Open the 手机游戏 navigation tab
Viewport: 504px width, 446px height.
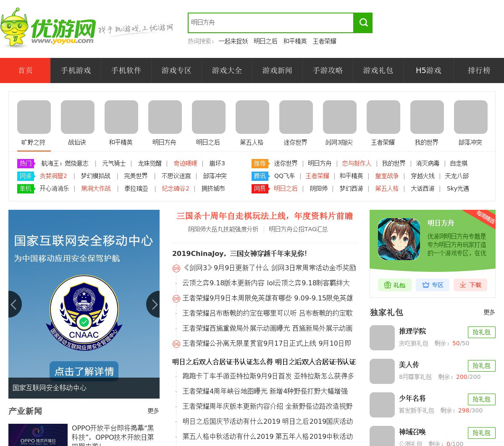click(x=76, y=70)
